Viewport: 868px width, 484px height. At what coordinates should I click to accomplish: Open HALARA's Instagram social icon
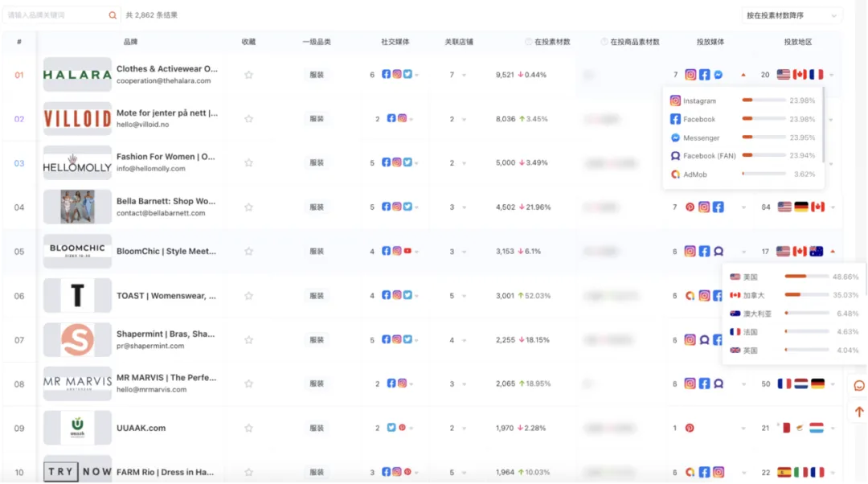pos(397,74)
